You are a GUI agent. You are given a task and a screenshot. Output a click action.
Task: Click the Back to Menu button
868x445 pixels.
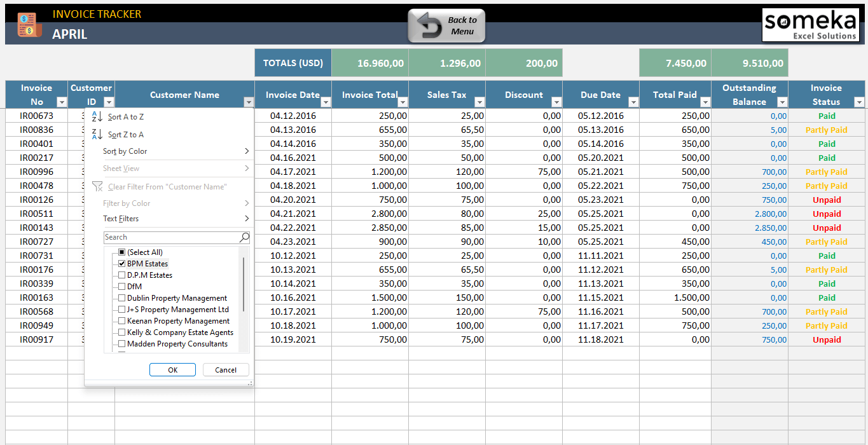tap(446, 26)
